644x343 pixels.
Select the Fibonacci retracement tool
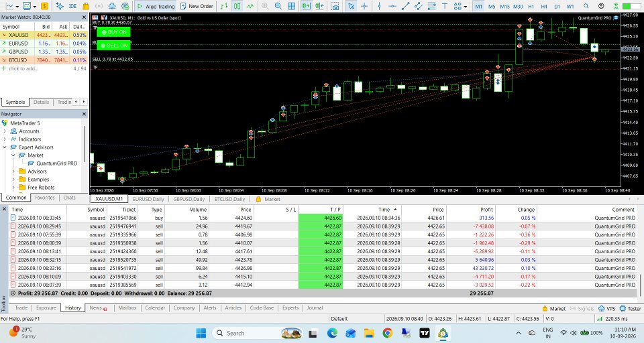click(431, 6)
